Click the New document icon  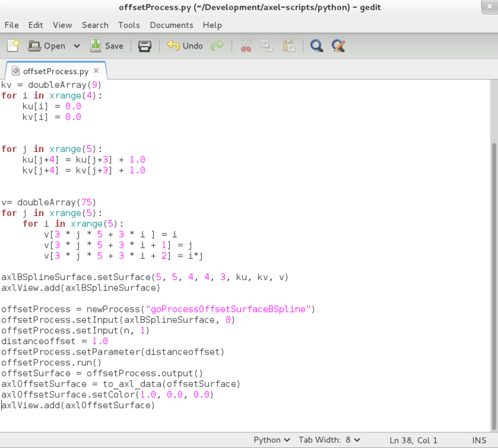13,45
